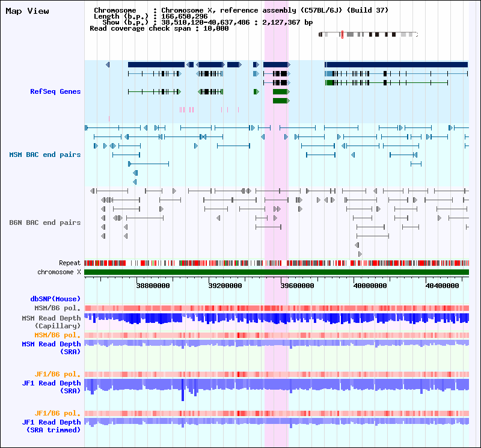
Task: Click the lowest blue arrowhead in MSM BAC pairs
Action: [x=135, y=182]
